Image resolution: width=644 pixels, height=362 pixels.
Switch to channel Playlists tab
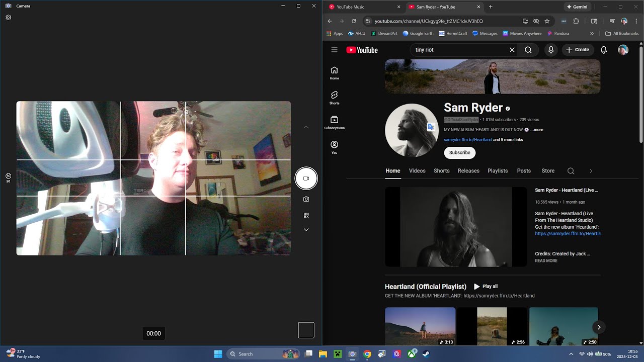pyautogui.click(x=498, y=171)
